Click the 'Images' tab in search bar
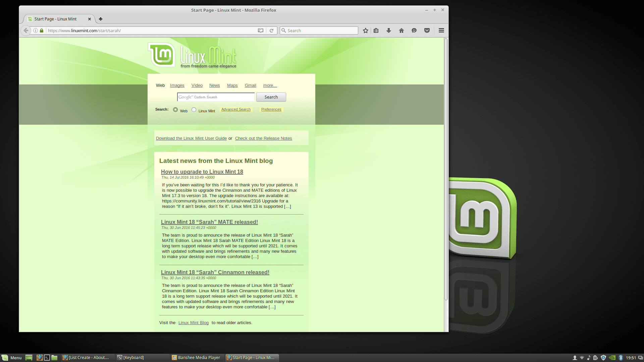The image size is (644, 362). click(177, 85)
